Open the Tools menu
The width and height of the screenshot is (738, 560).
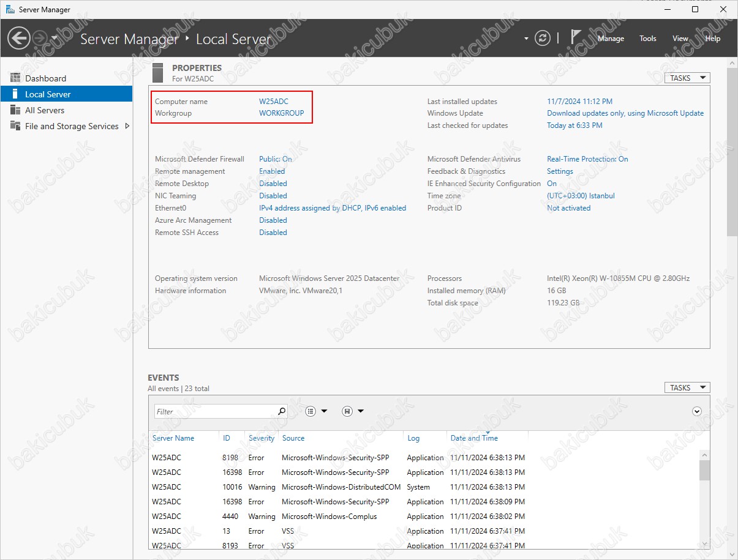(x=648, y=39)
